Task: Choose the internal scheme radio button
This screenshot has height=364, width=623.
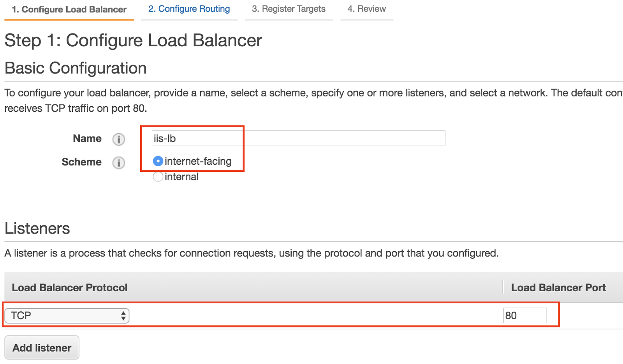Action: coord(158,177)
